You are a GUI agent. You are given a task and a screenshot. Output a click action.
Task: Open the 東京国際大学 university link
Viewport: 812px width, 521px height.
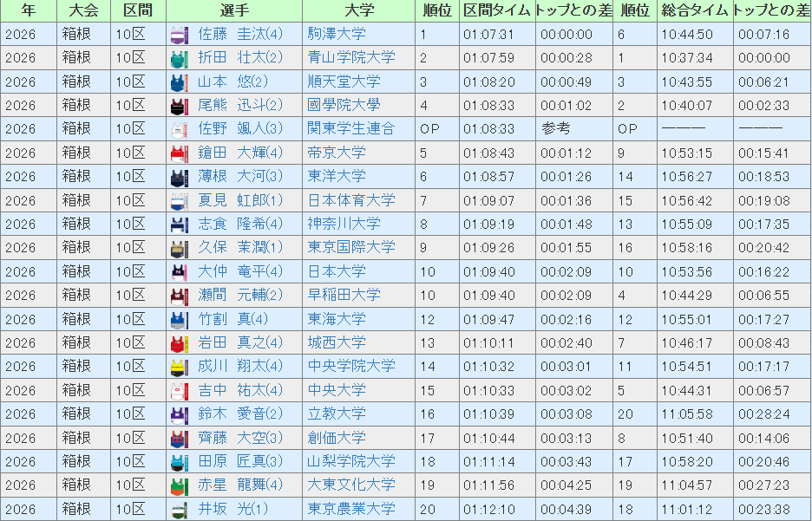351,247
